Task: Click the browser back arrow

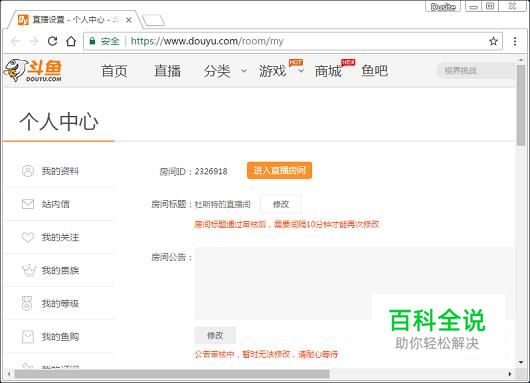Action: [x=16, y=41]
